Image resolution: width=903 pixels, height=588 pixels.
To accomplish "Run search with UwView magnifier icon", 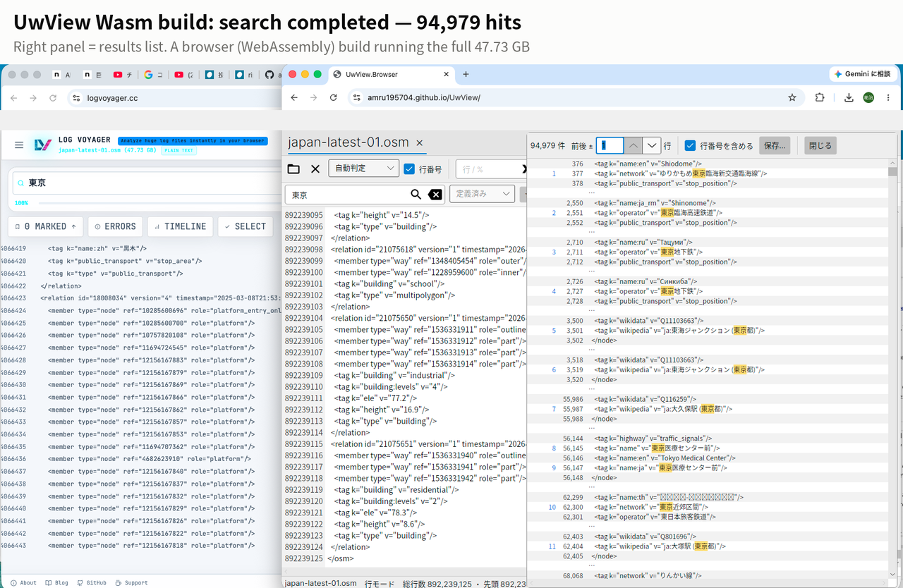I will (x=416, y=195).
